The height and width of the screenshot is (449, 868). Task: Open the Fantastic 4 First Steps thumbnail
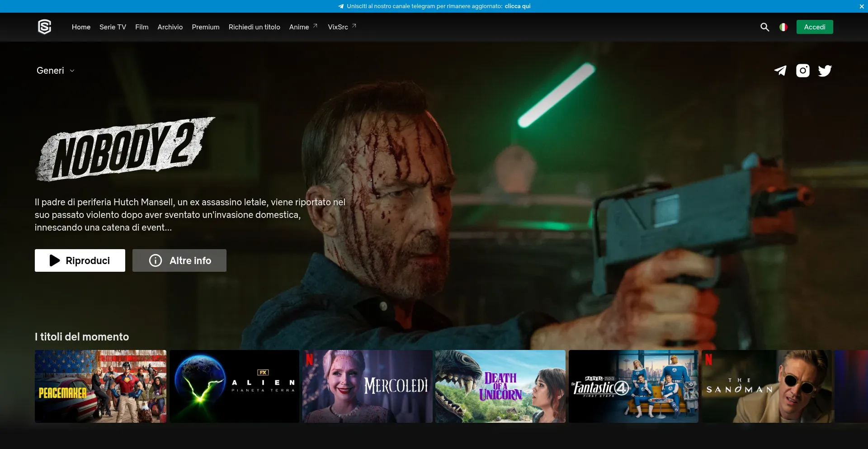[x=633, y=386]
